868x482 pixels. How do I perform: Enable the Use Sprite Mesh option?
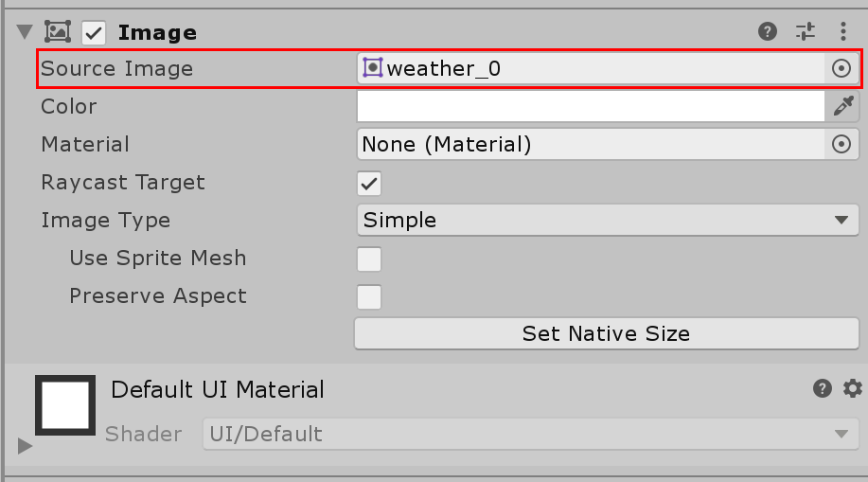point(369,259)
